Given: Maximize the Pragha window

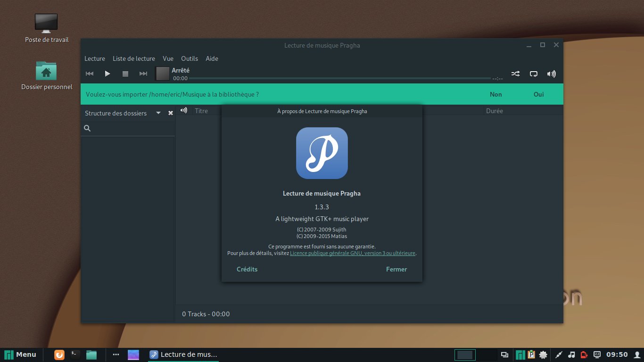Looking at the screenshot, I should coord(543,45).
